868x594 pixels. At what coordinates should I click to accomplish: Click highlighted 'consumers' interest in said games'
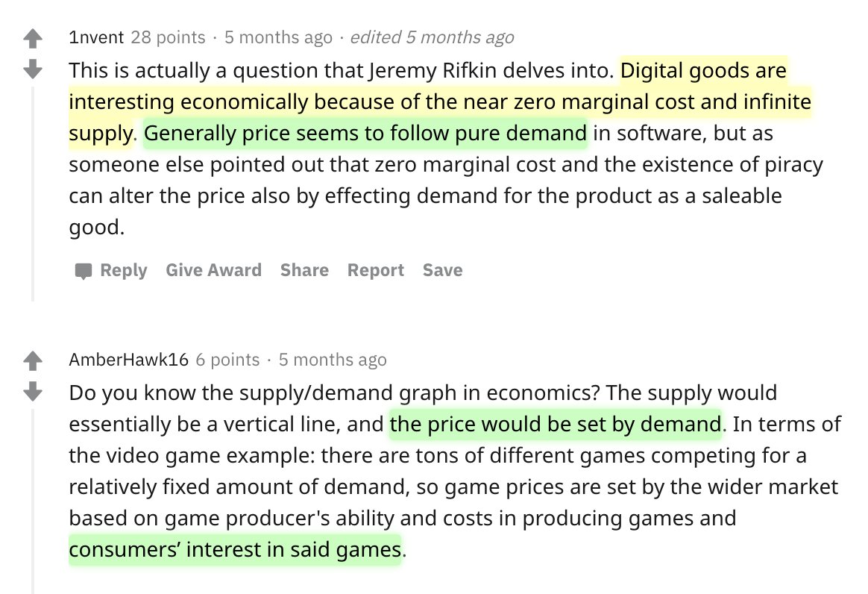(x=235, y=550)
